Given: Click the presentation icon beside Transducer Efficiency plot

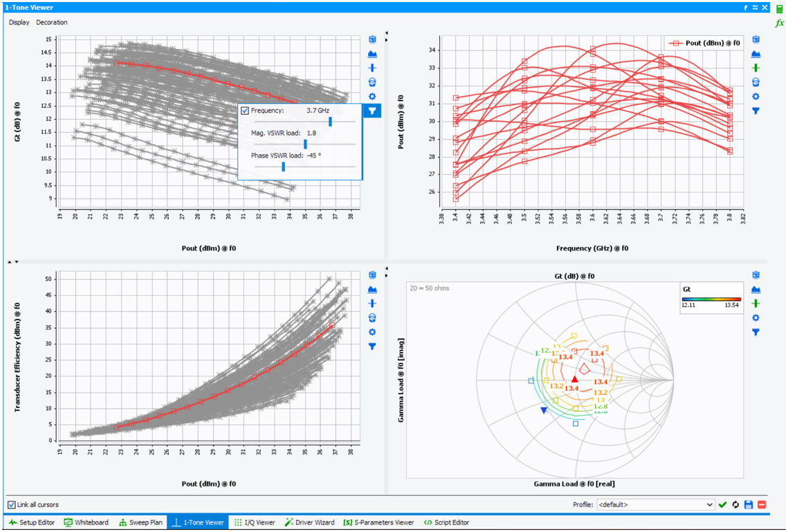Looking at the screenshot, I should pyautogui.click(x=372, y=275).
